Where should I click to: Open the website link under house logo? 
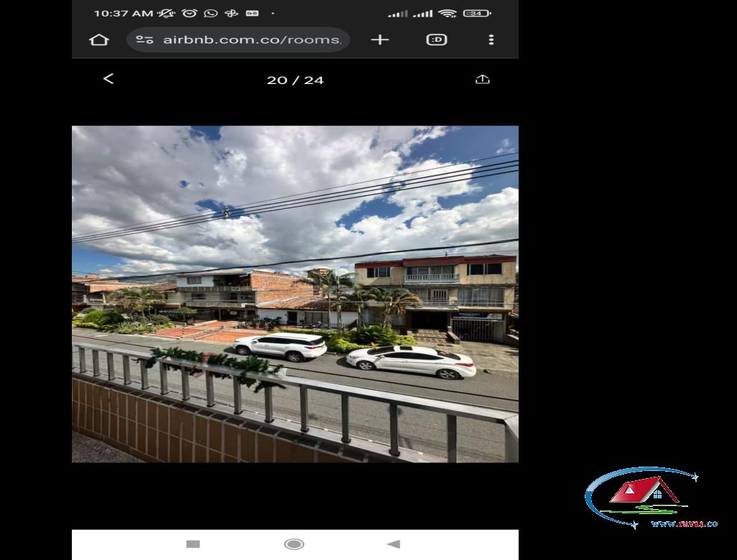[x=684, y=524]
